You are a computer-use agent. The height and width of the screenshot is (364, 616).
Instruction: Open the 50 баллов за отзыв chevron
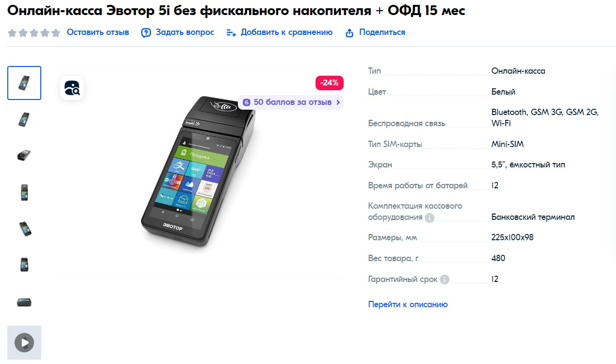pos(338,102)
